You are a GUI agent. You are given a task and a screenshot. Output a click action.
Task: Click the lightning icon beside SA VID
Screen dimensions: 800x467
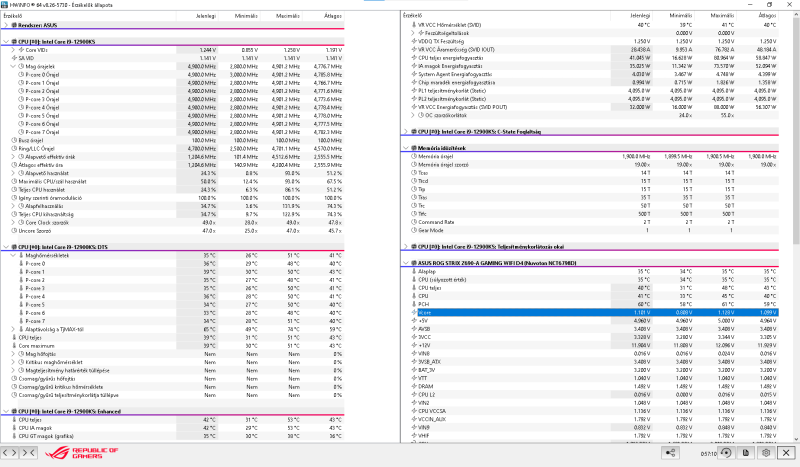(14, 58)
